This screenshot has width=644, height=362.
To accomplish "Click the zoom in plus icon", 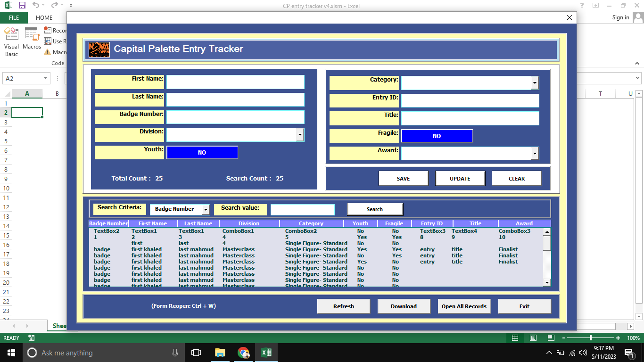I will 618,338.
